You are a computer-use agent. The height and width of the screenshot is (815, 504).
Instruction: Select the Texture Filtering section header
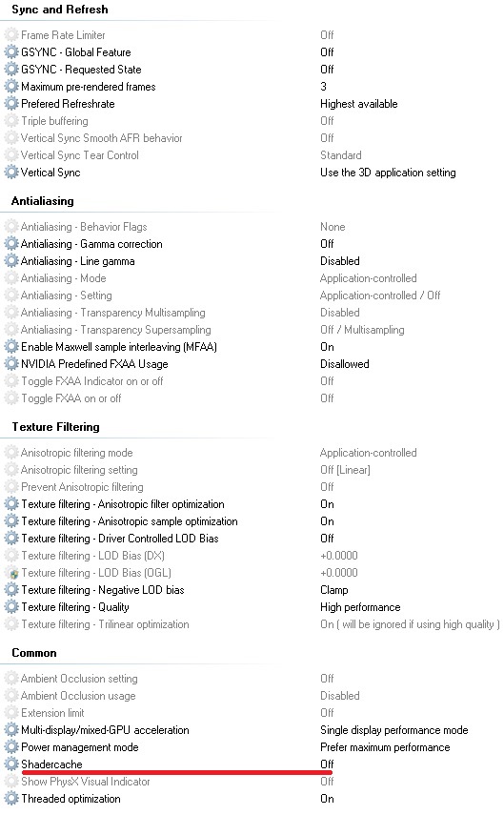(55, 427)
